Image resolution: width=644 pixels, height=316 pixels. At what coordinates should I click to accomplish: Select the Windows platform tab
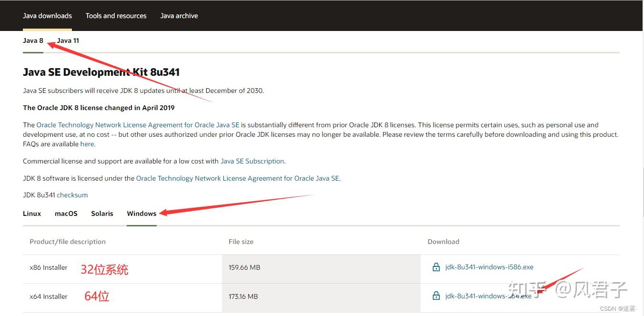coord(141,214)
